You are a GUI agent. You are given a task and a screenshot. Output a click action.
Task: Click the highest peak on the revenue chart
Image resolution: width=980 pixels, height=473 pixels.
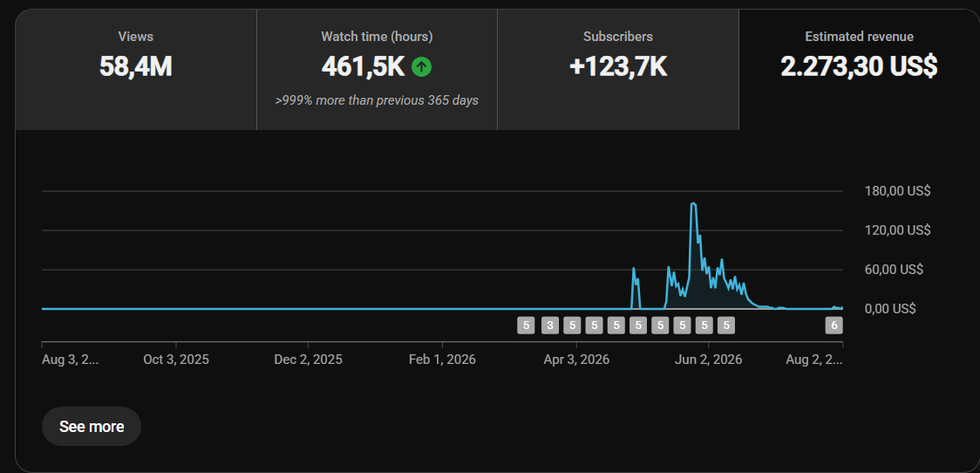[693, 204]
